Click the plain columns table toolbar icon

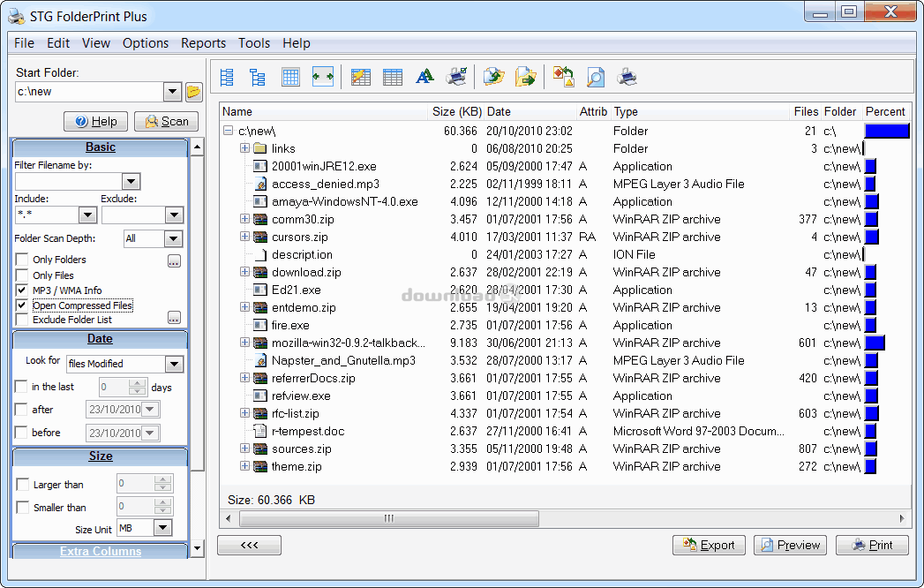tap(393, 78)
